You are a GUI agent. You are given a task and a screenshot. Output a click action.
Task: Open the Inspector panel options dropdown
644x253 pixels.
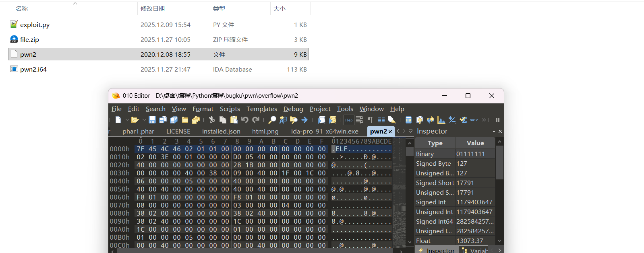pyautogui.click(x=494, y=132)
